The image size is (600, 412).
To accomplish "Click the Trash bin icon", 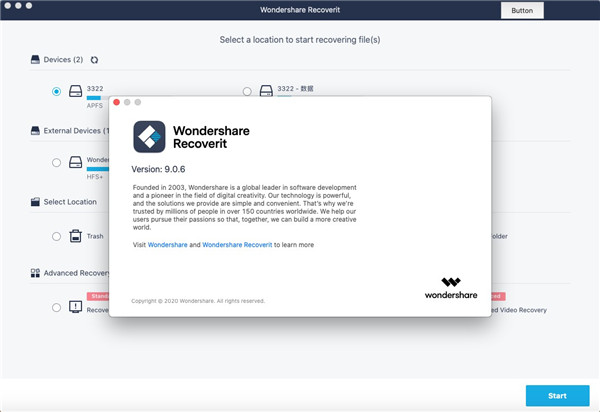I will [x=75, y=236].
